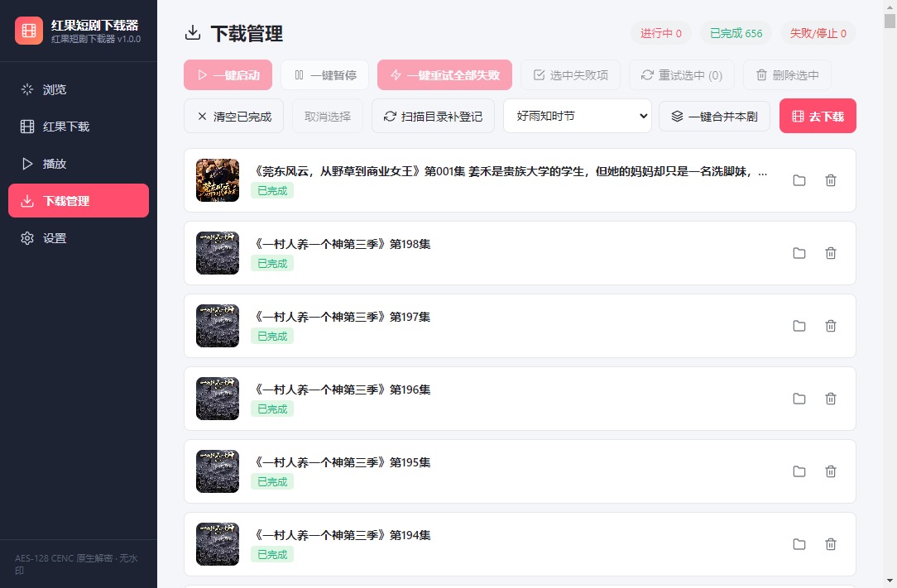Click title 《一村人养一个神第三季》第195集
The width and height of the screenshot is (897, 588).
(342, 462)
